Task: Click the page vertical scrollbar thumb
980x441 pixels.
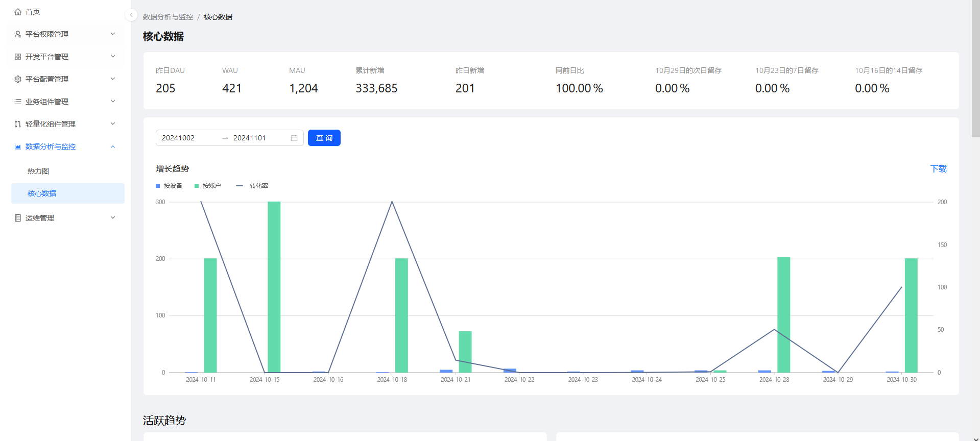Action: (975, 68)
